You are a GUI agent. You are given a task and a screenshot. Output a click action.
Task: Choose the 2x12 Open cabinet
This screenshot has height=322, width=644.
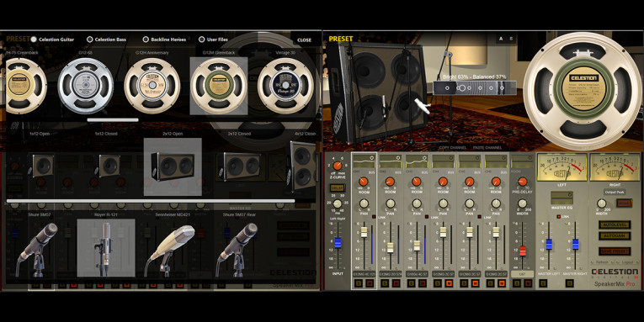[173, 166]
